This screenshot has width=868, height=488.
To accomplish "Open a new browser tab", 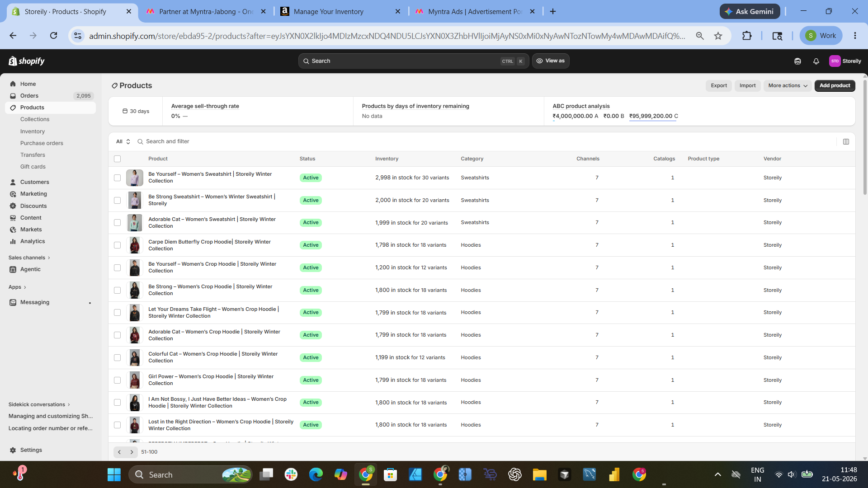I will coord(553,12).
